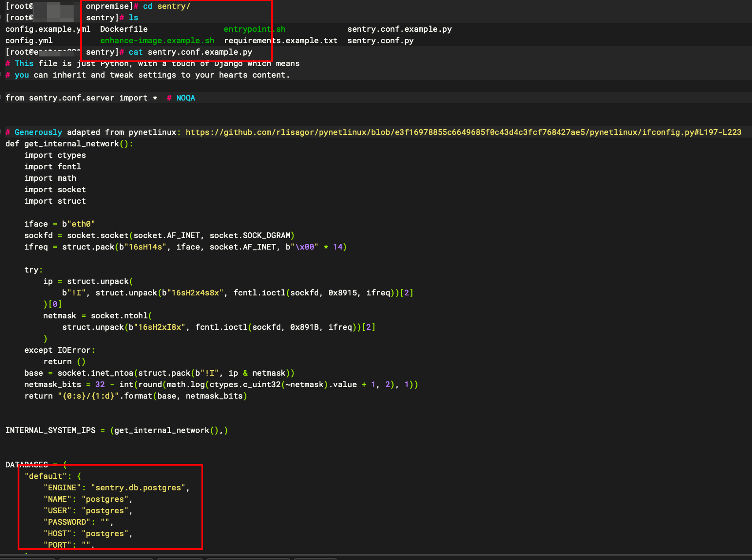Select the 0x891B ioctl constant
The image size is (752, 560).
(305, 327)
